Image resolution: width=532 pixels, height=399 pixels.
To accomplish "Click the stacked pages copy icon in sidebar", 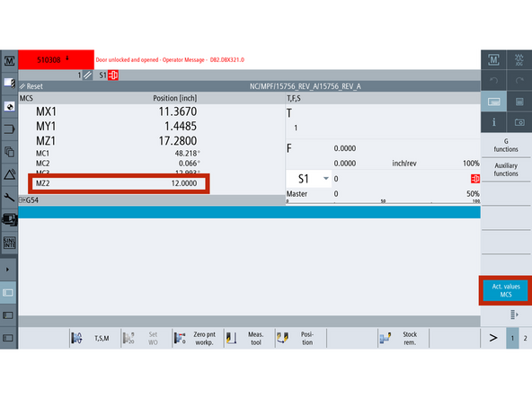I will point(9,152).
